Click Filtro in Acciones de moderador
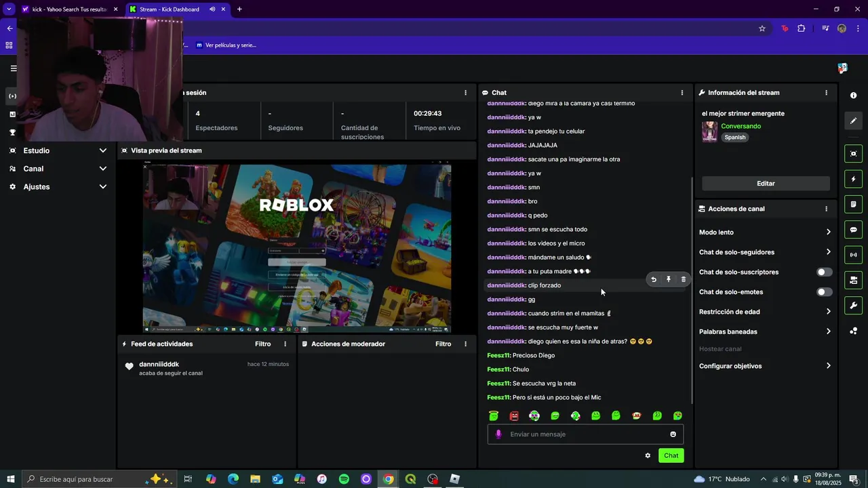 tap(443, 344)
